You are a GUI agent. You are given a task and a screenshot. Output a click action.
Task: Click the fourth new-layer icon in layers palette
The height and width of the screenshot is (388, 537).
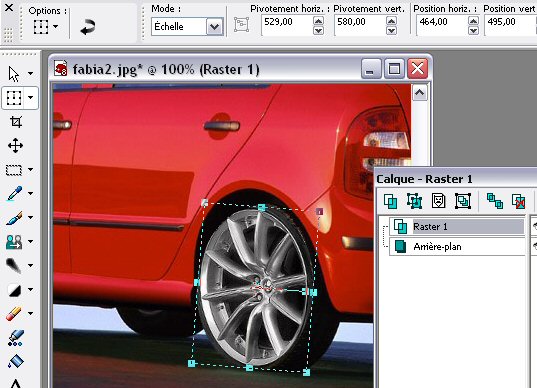[463, 201]
